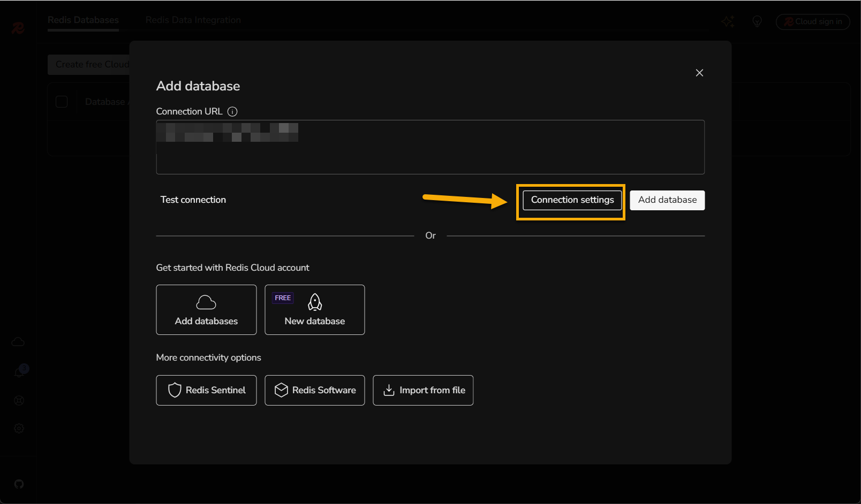Click the Cloud sign in button

coord(812,21)
